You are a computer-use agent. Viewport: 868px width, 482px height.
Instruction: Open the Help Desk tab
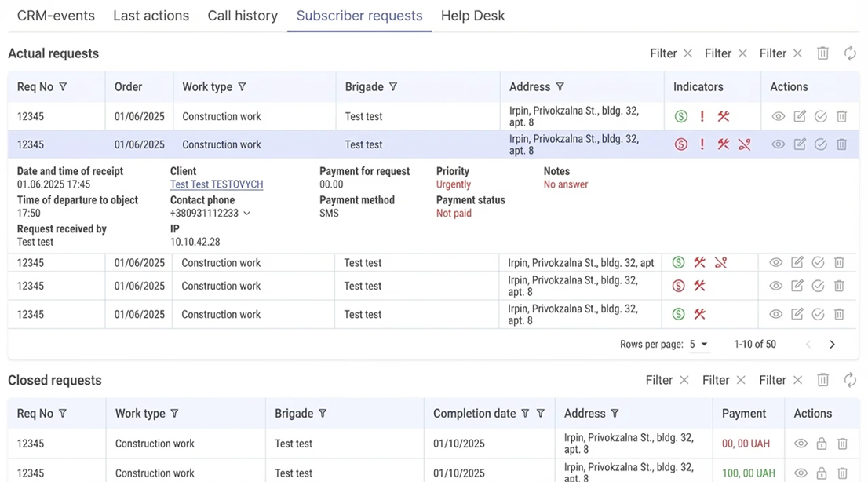[x=472, y=16]
